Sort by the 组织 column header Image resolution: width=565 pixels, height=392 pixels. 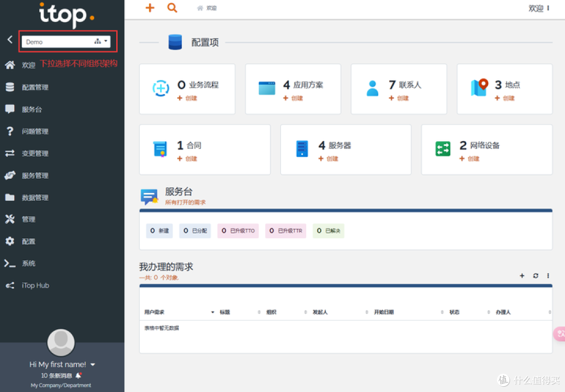272,312
